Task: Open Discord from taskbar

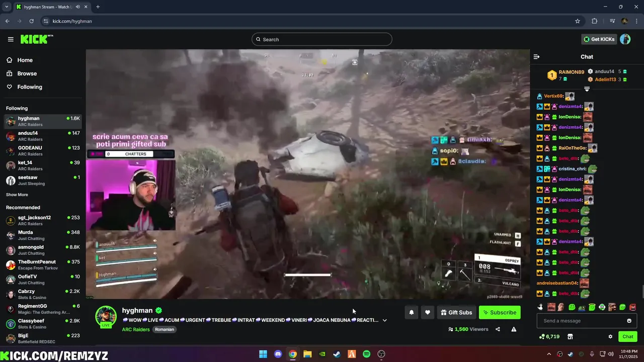Action: [278, 354]
